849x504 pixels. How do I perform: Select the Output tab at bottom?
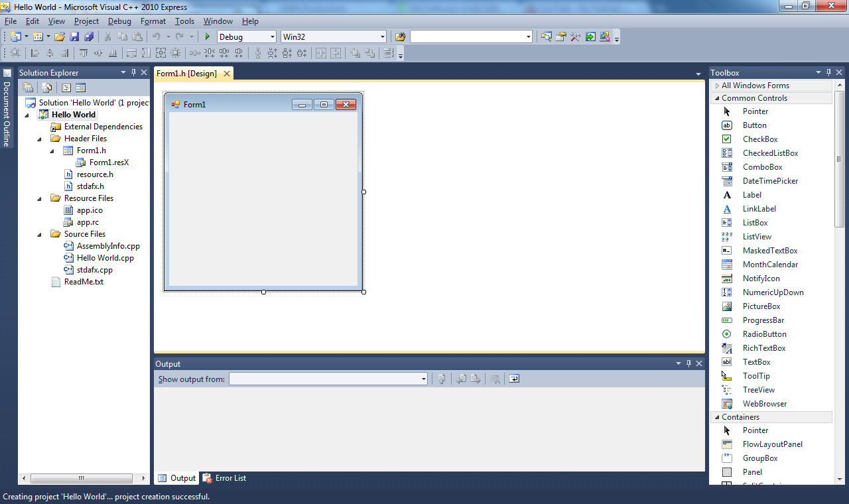pos(177,478)
